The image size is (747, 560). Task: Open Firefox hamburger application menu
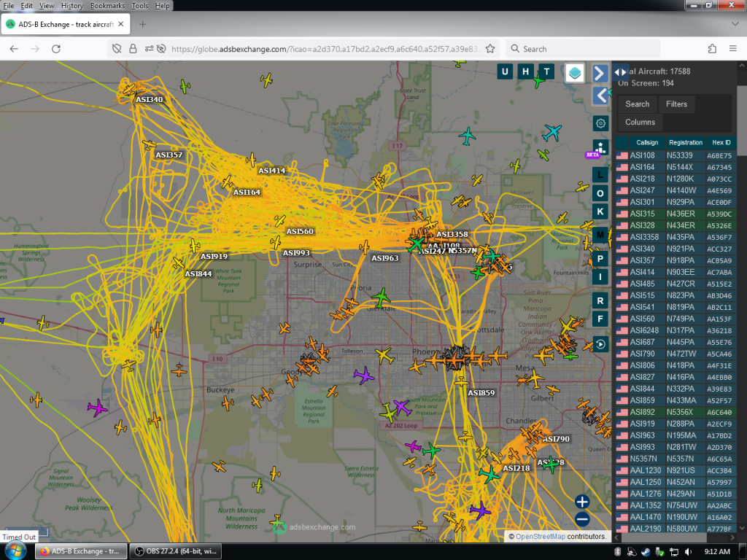point(733,49)
